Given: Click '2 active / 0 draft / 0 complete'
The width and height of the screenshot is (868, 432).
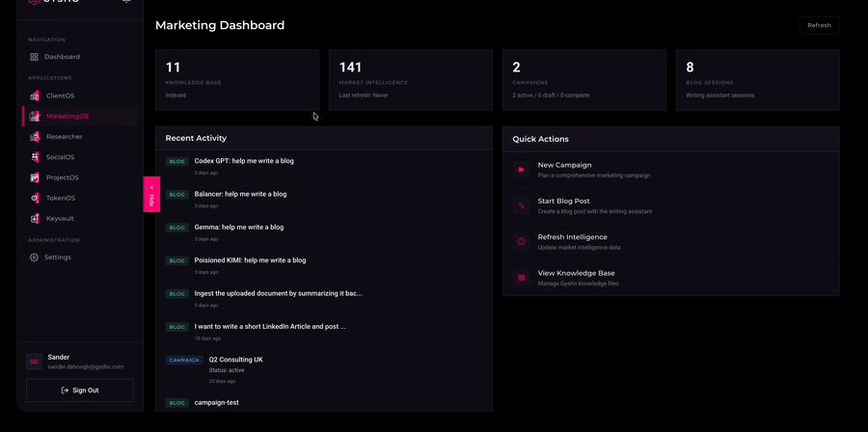Looking at the screenshot, I should 551,95.
